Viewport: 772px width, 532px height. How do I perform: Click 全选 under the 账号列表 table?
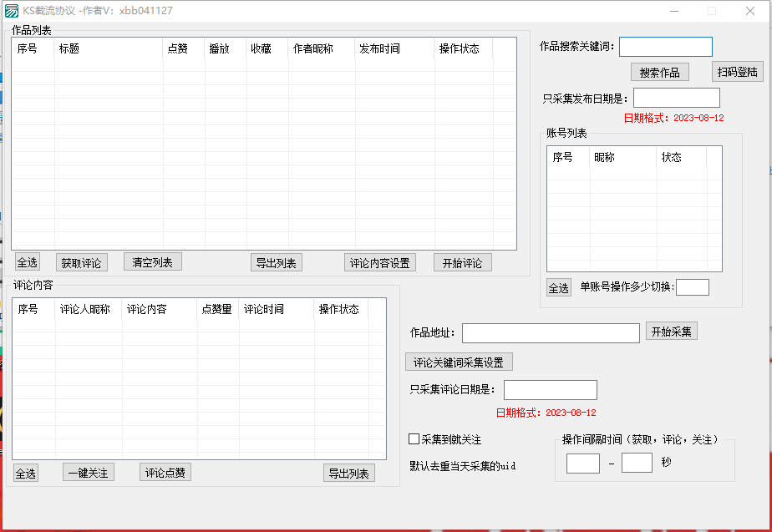tap(559, 288)
